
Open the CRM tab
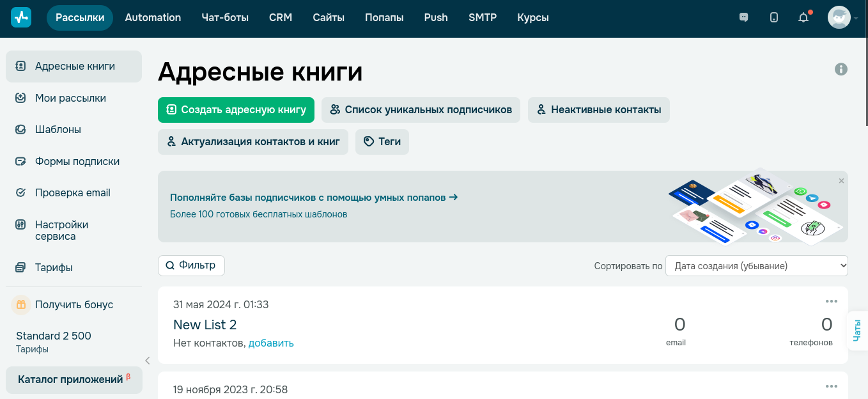pos(281,18)
